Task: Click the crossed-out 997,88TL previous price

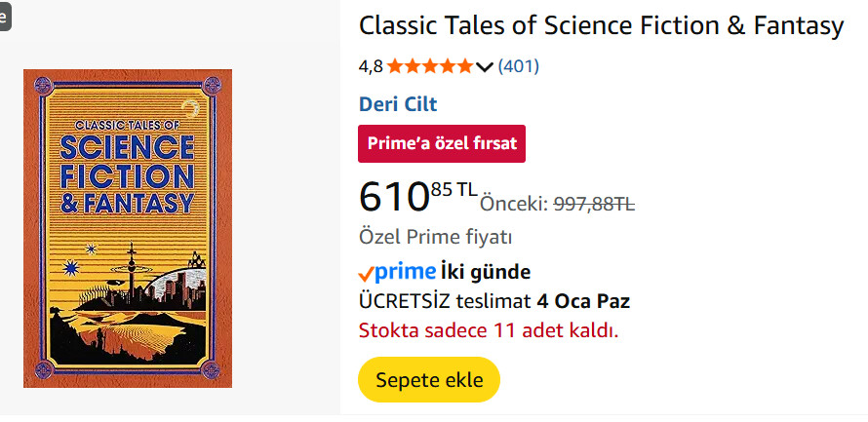Action: [x=594, y=204]
